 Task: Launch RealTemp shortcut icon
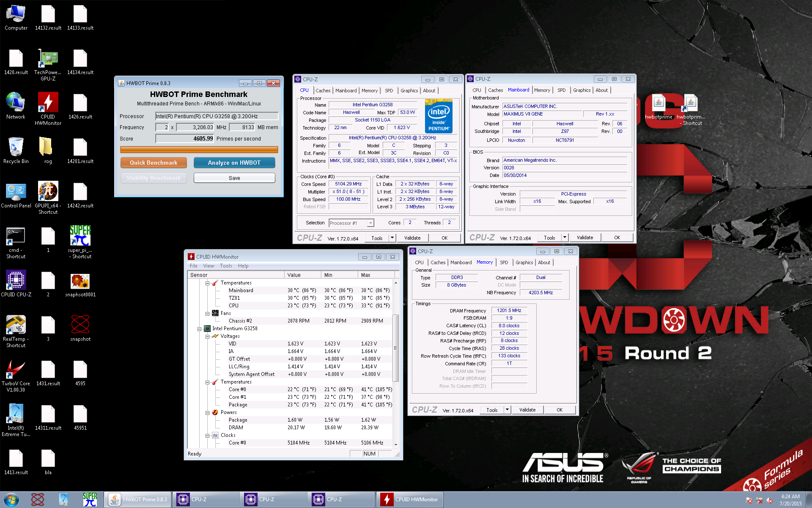click(x=16, y=331)
